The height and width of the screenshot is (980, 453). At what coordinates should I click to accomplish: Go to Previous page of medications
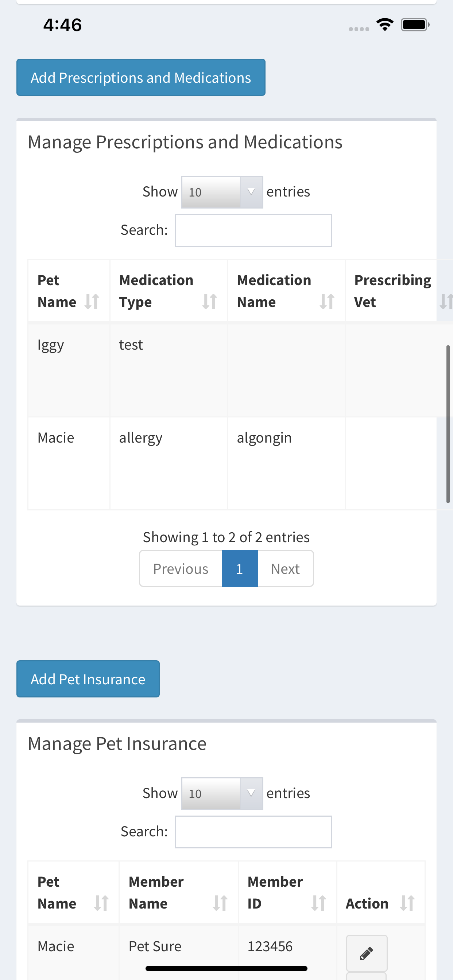[x=181, y=568]
